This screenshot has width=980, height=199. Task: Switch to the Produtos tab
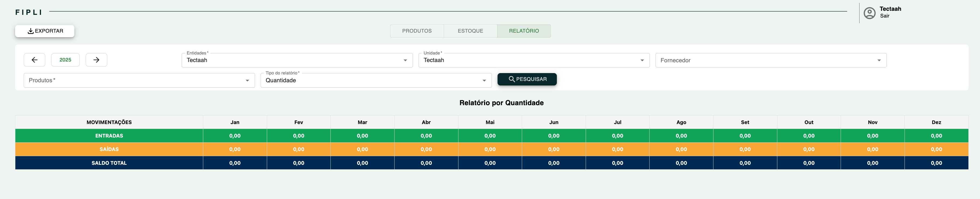417,31
